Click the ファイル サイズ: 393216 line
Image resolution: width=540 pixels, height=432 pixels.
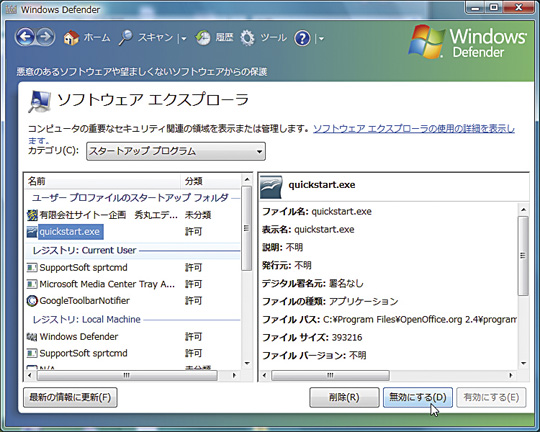point(312,337)
